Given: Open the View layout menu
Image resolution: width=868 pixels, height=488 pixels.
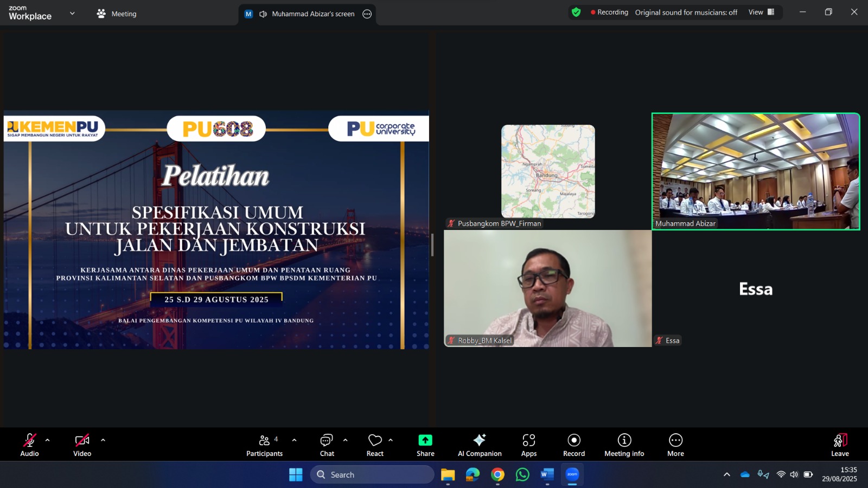Looking at the screenshot, I should click(762, 12).
